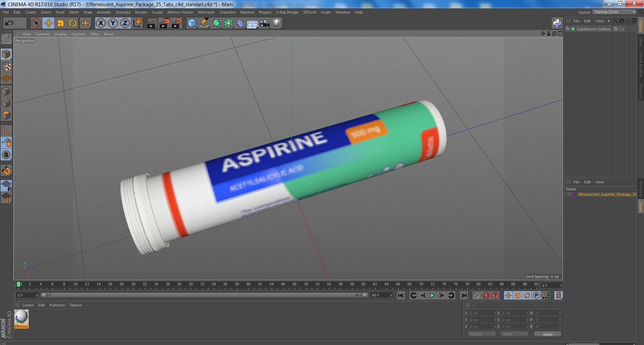Viewport: 644px width, 345px height.
Task: Expand the Subdivision Surface object
Action: (568, 29)
